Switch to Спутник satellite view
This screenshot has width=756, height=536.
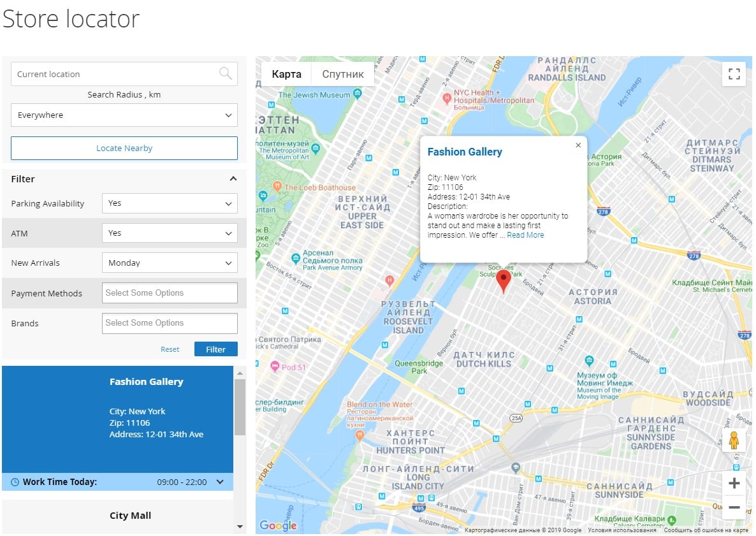pos(343,74)
